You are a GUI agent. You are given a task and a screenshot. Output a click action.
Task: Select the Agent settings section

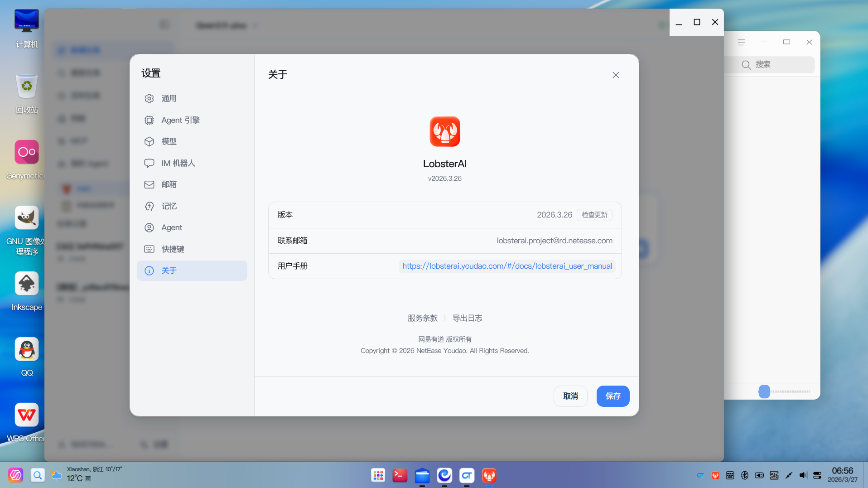171,227
